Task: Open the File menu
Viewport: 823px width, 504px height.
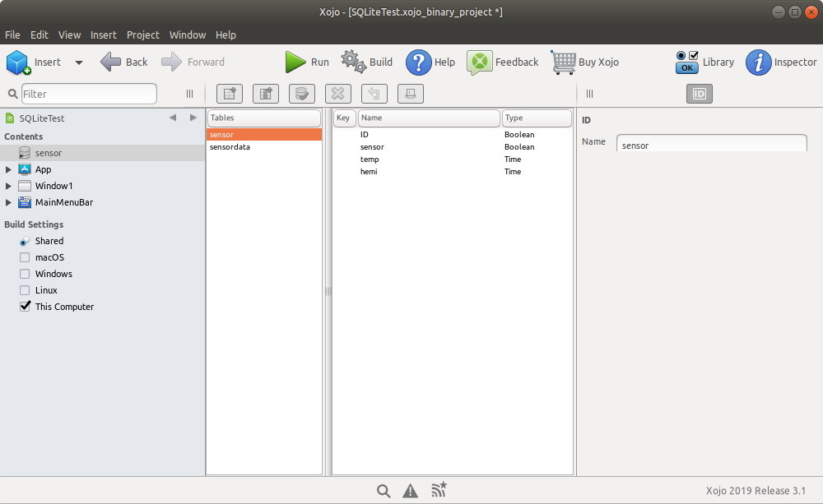Action: tap(12, 35)
